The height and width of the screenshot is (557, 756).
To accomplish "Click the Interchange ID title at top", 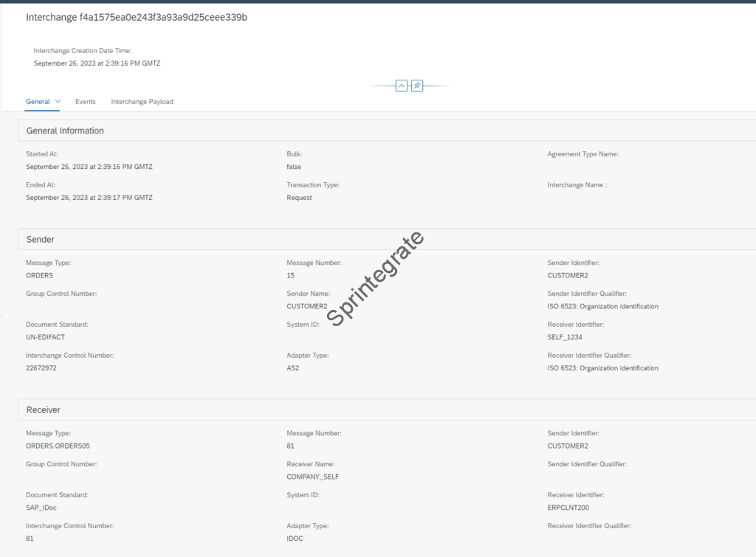I will [x=137, y=17].
